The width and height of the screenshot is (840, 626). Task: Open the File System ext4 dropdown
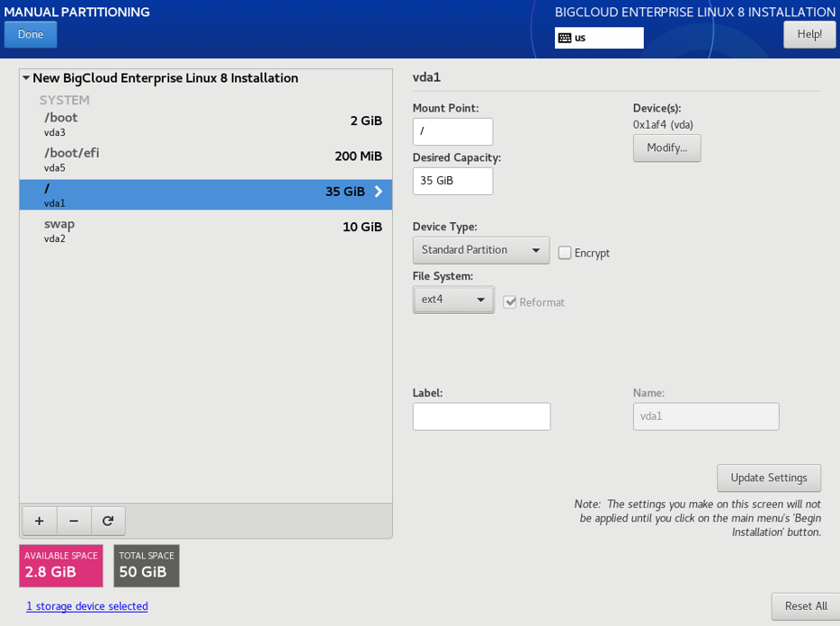coord(453,300)
